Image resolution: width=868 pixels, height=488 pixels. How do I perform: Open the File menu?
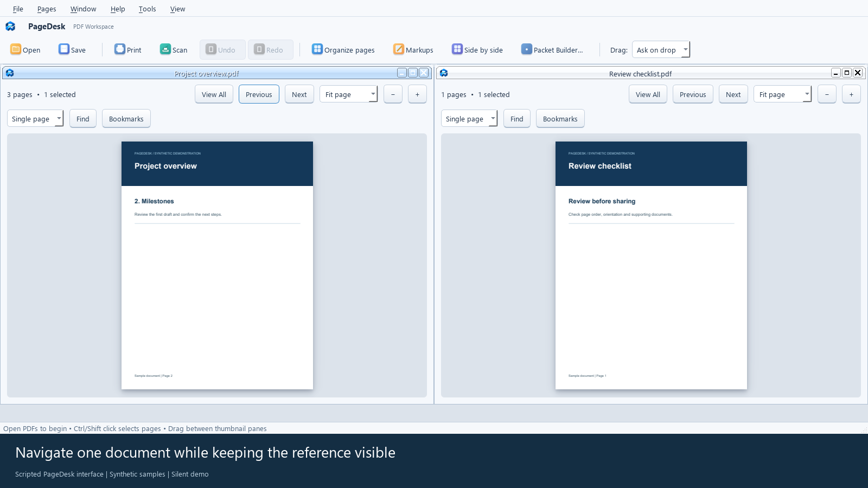18,9
